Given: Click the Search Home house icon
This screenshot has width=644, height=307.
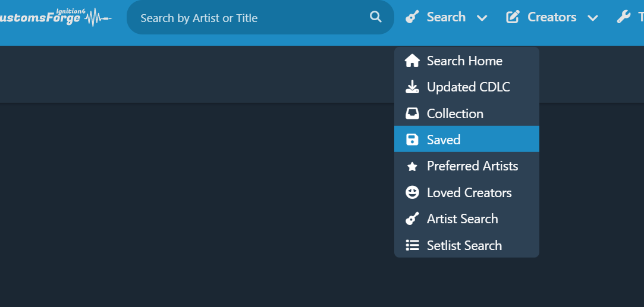Looking at the screenshot, I should pyautogui.click(x=412, y=61).
